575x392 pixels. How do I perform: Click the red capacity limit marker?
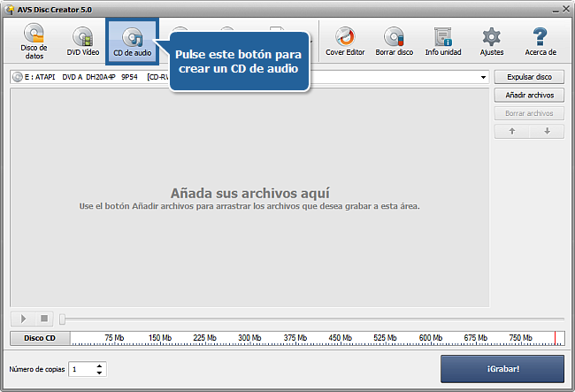(555, 338)
